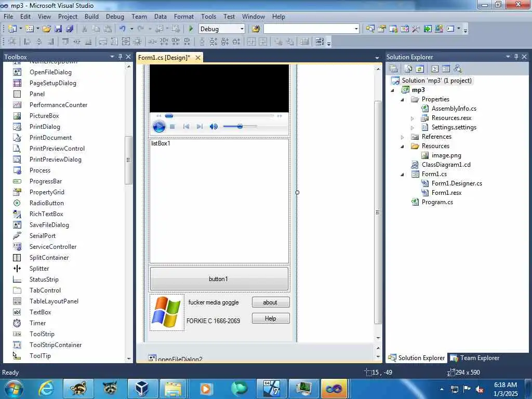Close the Form1.cs [Design] tab
This screenshot has width=532, height=399.
[x=198, y=58]
